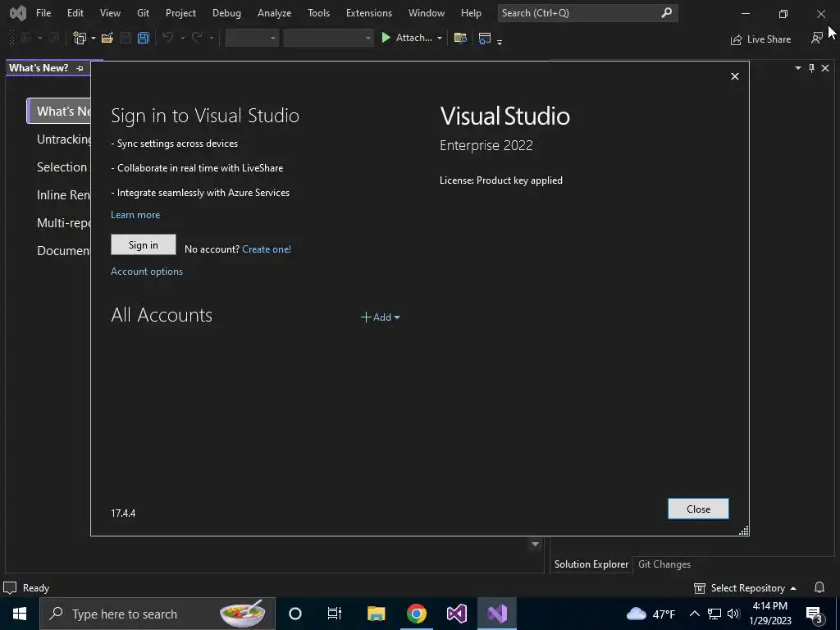Click the notifications bell icon
The height and width of the screenshot is (630, 840).
pyautogui.click(x=819, y=587)
